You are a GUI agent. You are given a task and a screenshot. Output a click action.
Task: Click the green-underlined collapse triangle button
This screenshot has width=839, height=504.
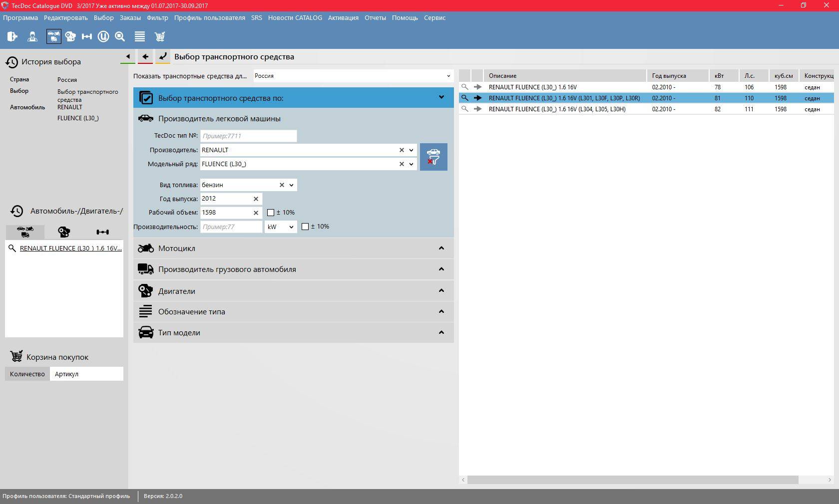click(x=128, y=57)
